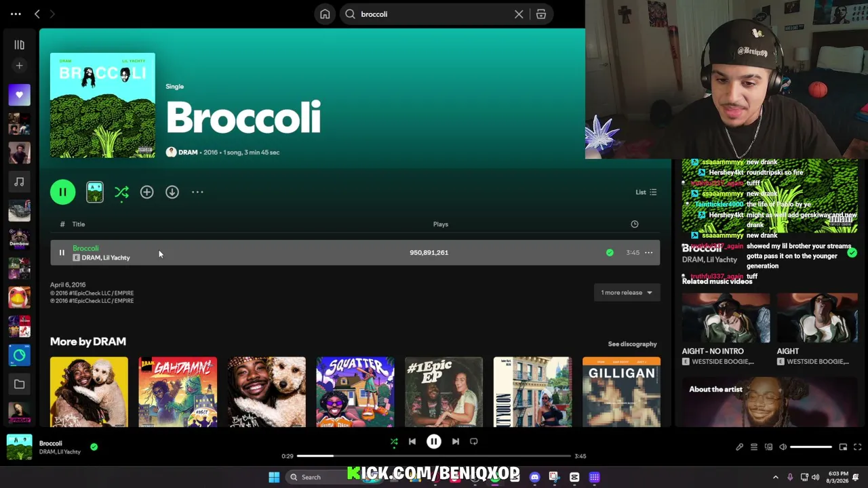Viewport: 868px width, 488px height.
Task: Go to Spotify Home
Action: click(x=325, y=14)
